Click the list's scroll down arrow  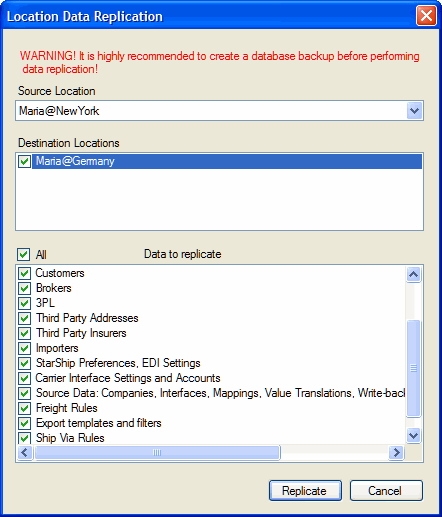click(414, 435)
